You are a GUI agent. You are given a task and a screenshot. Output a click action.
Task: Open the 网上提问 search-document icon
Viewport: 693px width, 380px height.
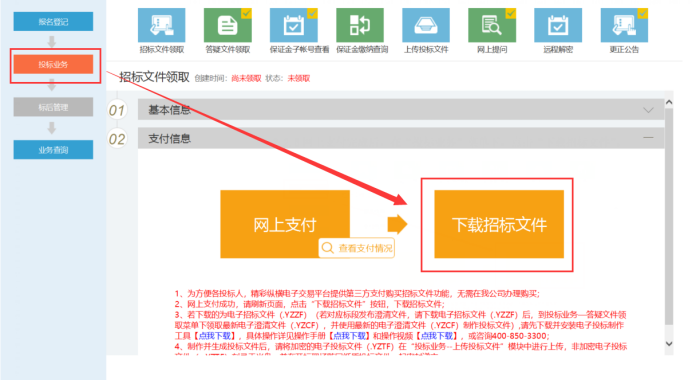coord(492,25)
